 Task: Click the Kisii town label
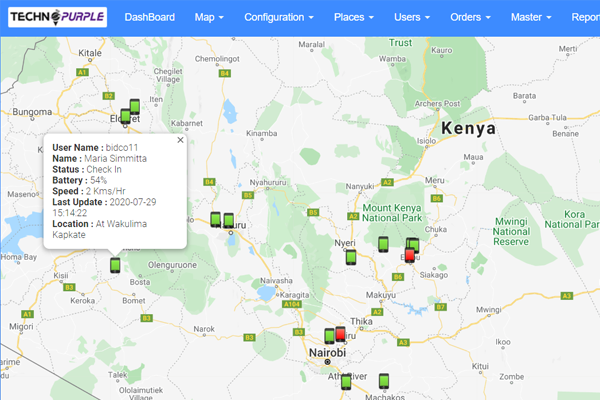coord(61,275)
